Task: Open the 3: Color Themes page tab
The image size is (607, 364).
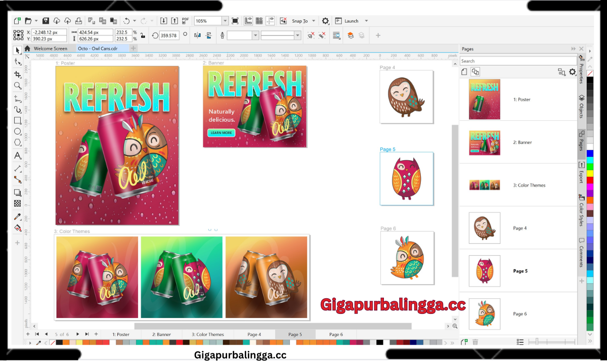Action: pos(208,334)
